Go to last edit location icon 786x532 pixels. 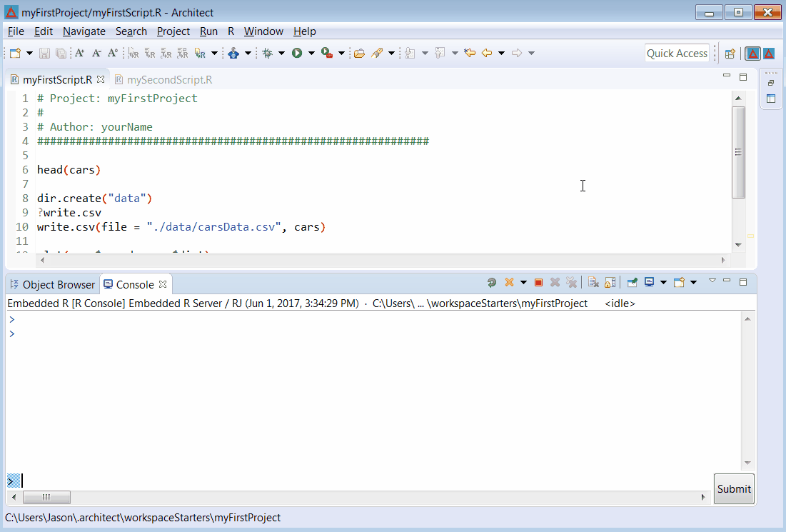pyautogui.click(x=470, y=53)
